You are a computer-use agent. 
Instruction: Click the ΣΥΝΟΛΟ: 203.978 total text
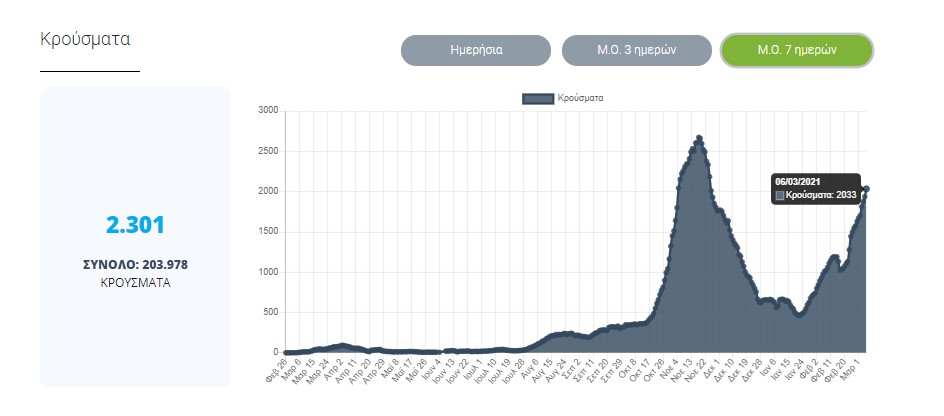[x=135, y=265]
